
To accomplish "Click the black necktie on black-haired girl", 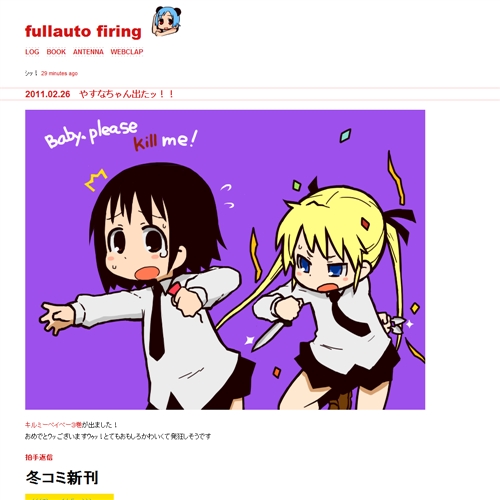I will click(157, 323).
